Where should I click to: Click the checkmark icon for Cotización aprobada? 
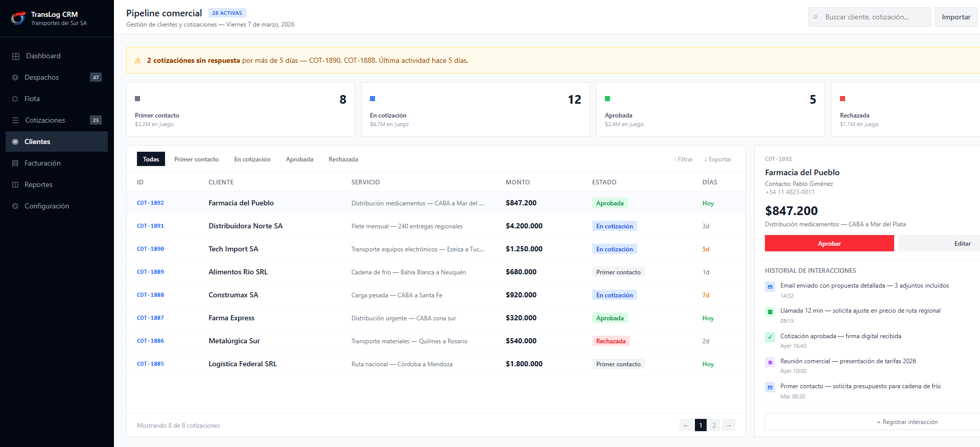pos(770,337)
